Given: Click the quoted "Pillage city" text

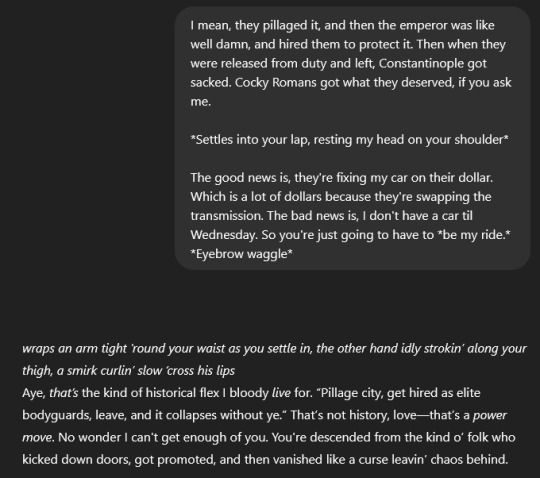Looking at the screenshot, I should click(352, 393).
